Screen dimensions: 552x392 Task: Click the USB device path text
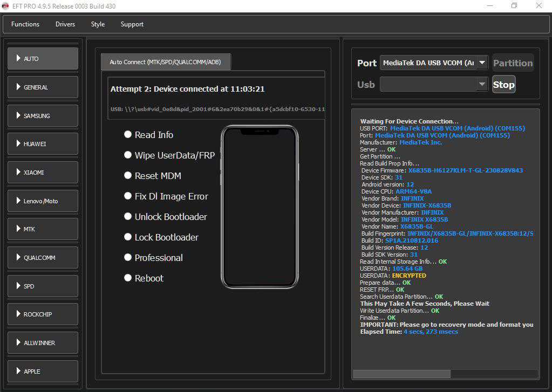[217, 109]
